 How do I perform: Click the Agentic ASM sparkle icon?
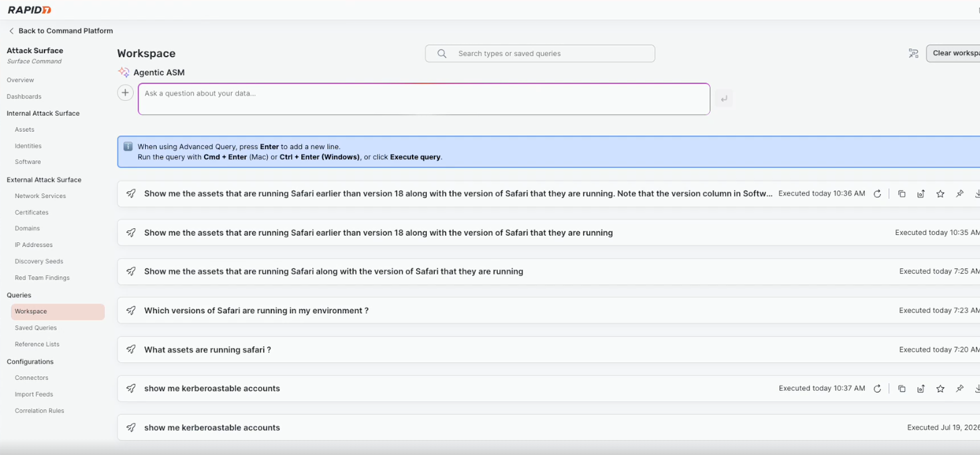tap(124, 72)
